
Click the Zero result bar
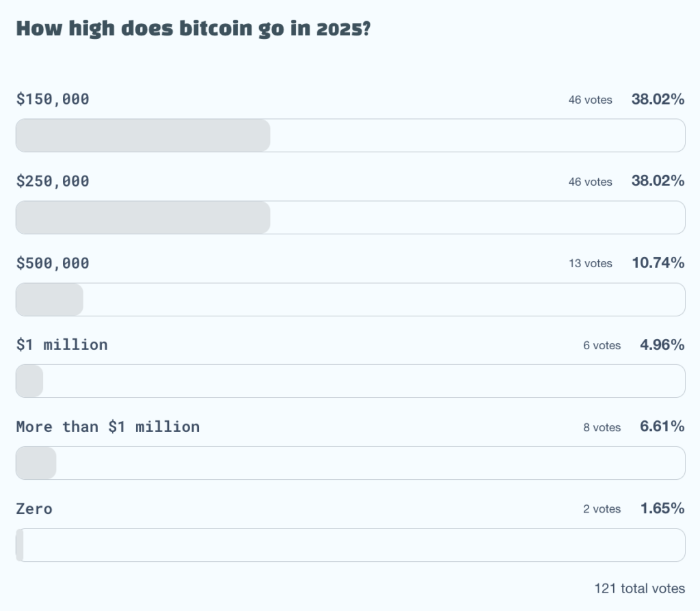pos(350,545)
